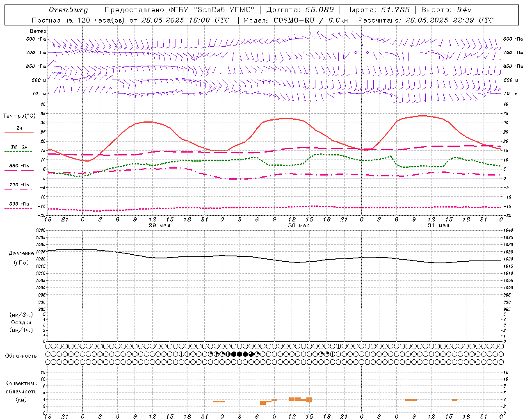The image size is (525, 420).
Task: Click the Прогноз на 120 часа(ов) text
Action: (x=79, y=20)
